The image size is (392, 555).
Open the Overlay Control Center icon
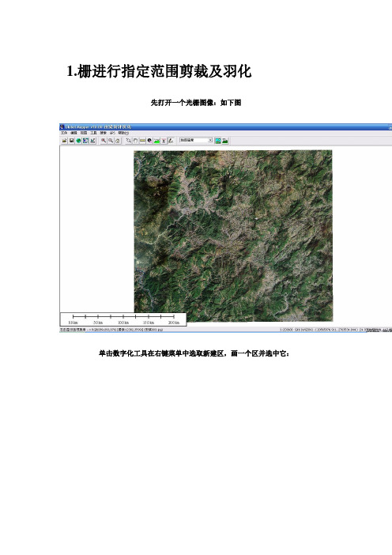(85, 141)
